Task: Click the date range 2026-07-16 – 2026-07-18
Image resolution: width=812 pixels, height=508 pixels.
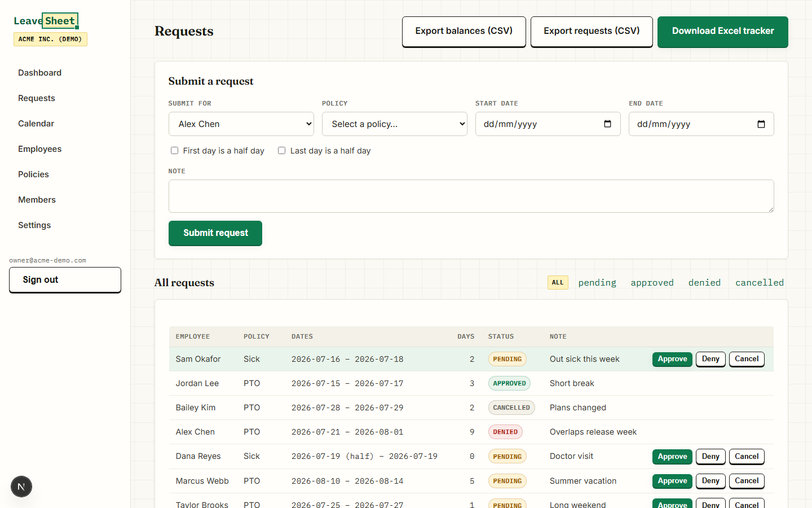Action: 347,359
